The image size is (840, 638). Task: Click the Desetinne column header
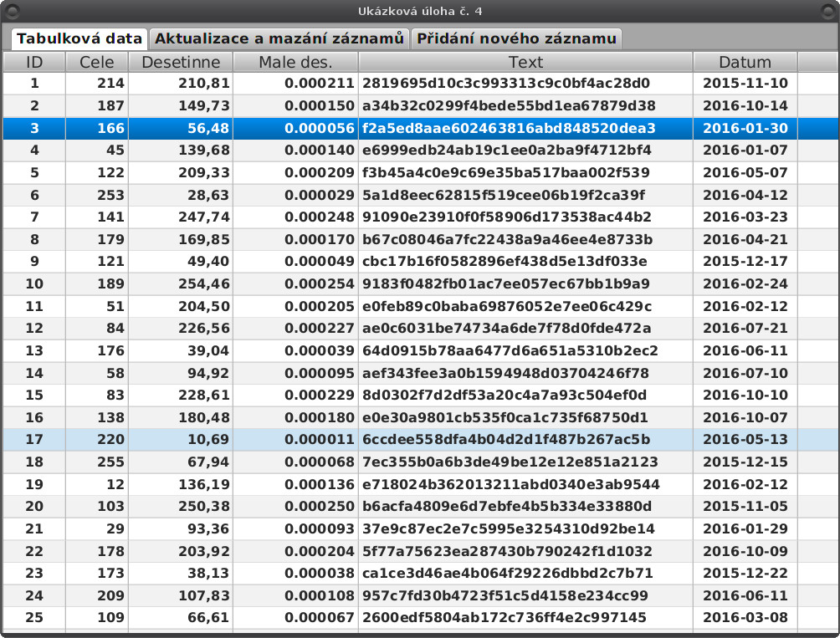181,62
